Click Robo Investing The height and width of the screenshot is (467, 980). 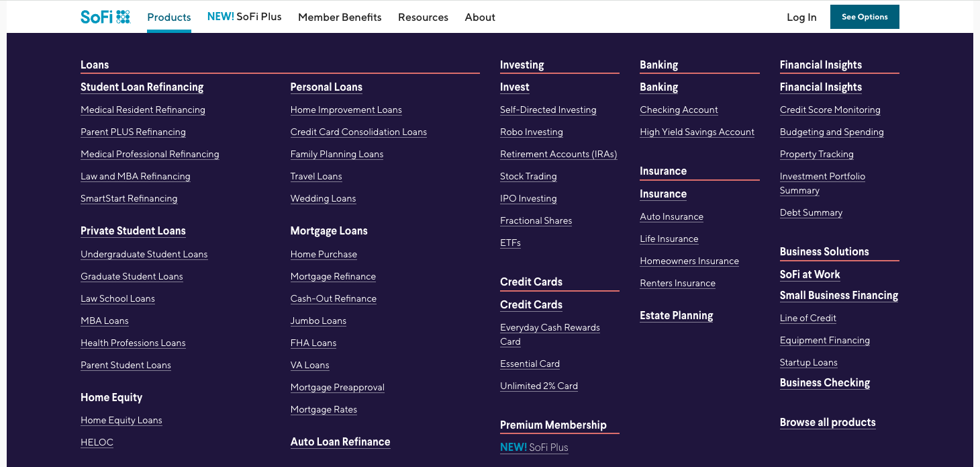click(532, 132)
